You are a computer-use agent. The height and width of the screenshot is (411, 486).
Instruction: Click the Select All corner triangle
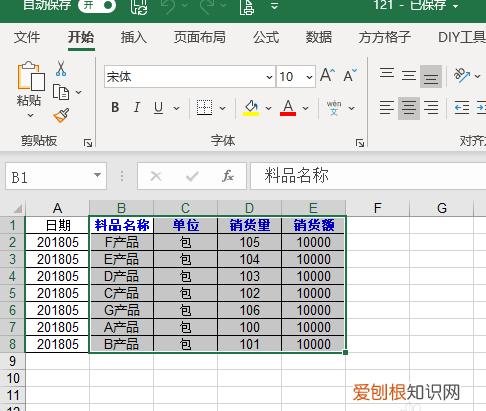pyautogui.click(x=17, y=208)
